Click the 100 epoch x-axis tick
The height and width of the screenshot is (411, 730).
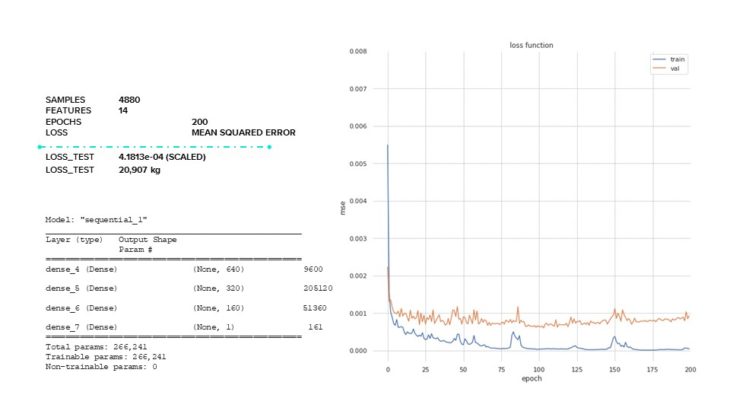tap(538, 369)
